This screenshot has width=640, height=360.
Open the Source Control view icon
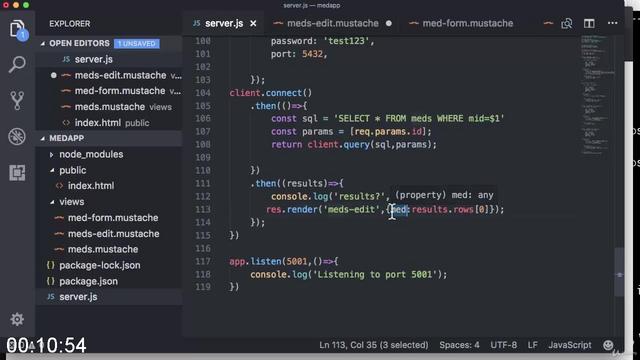17,100
